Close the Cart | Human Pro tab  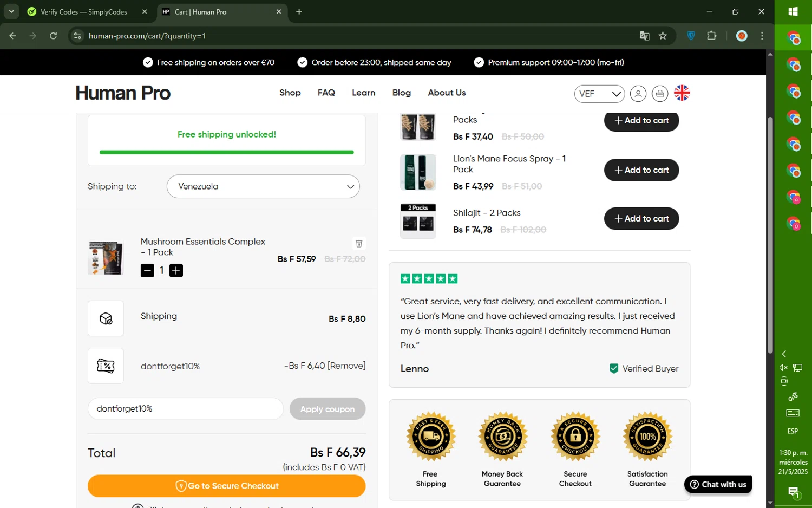(279, 11)
